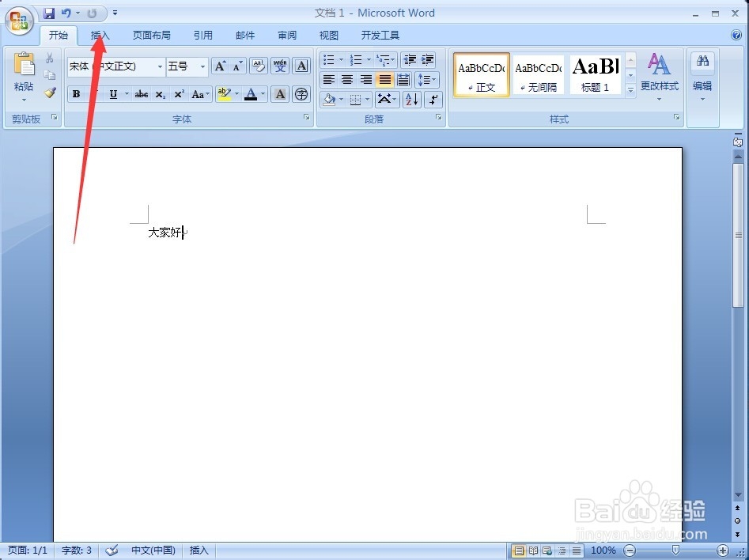
Task: Open the Office button menu
Action: 19,21
